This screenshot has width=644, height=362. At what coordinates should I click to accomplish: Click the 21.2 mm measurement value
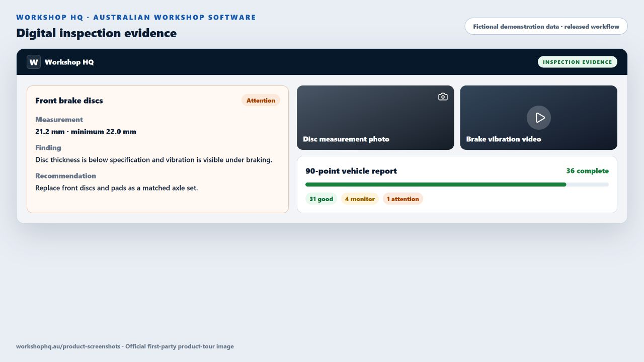coord(86,132)
